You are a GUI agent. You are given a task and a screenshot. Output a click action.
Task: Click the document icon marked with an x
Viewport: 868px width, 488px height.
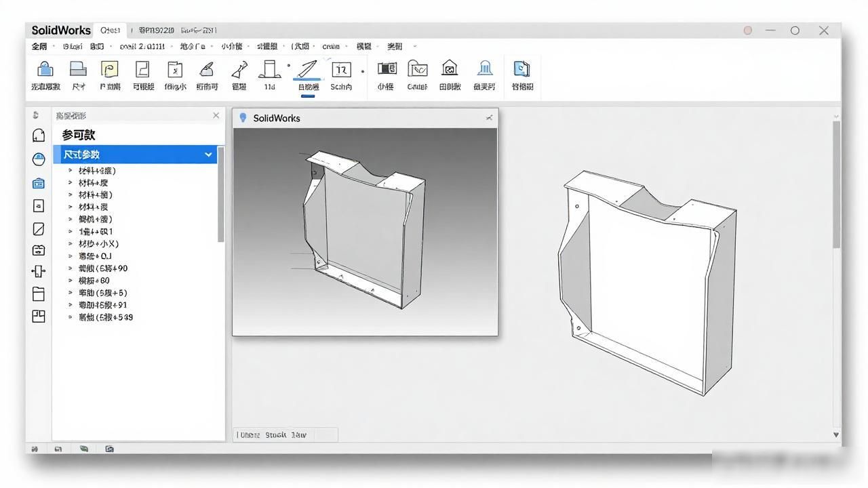(x=175, y=69)
